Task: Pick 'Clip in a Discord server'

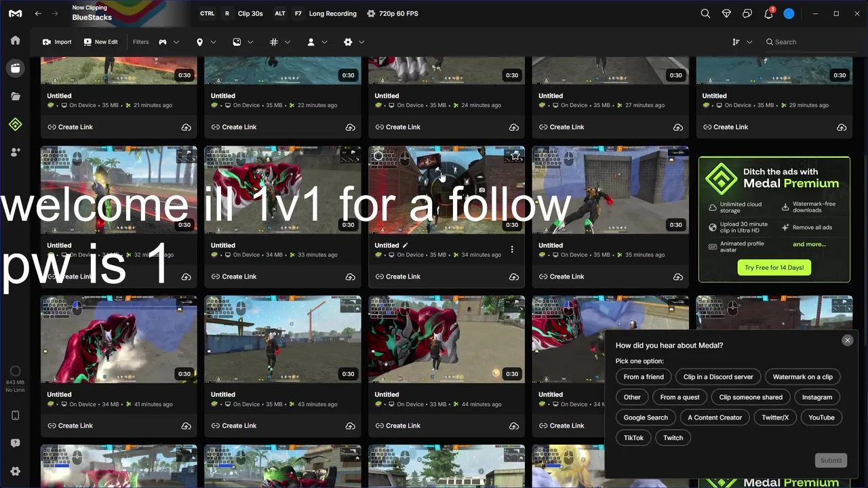Action: (718, 377)
